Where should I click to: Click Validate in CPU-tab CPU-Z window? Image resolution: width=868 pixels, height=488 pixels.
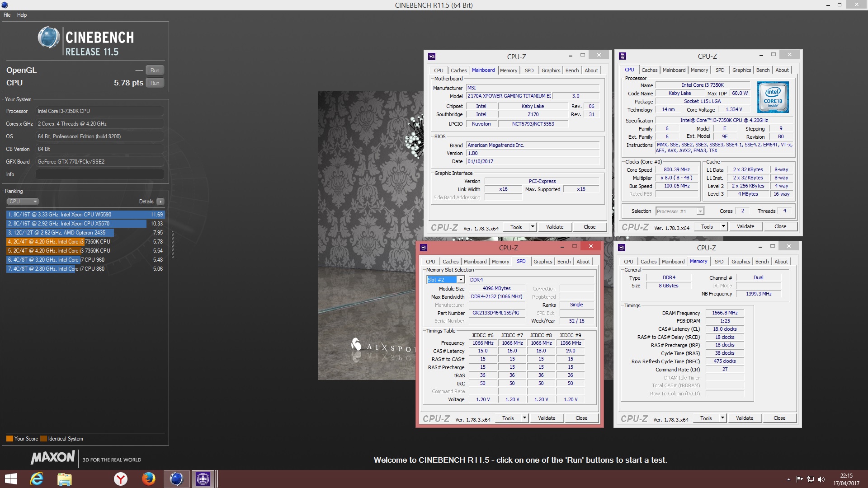pos(745,226)
